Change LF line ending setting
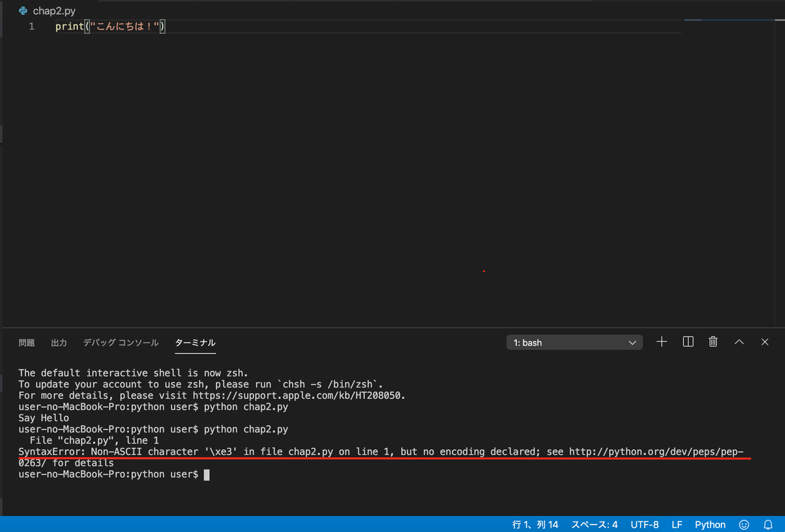Screen dimensions: 785x532 click(677, 525)
